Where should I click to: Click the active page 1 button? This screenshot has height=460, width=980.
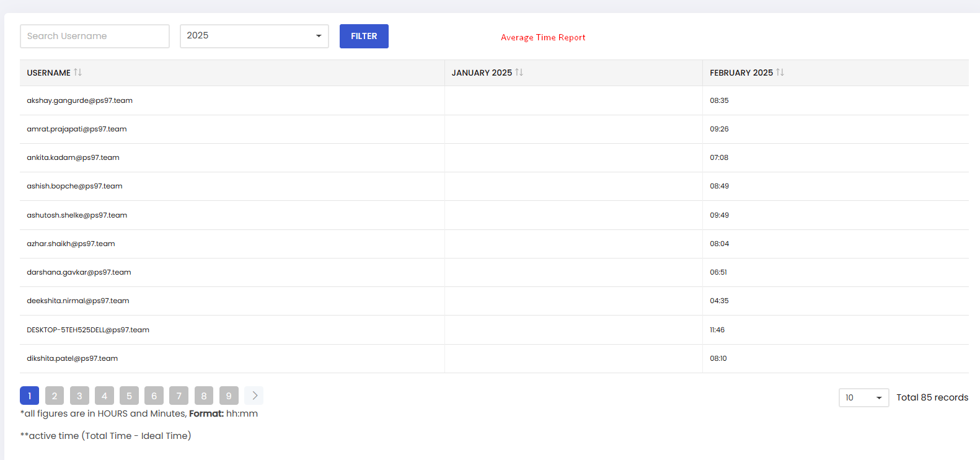point(29,396)
